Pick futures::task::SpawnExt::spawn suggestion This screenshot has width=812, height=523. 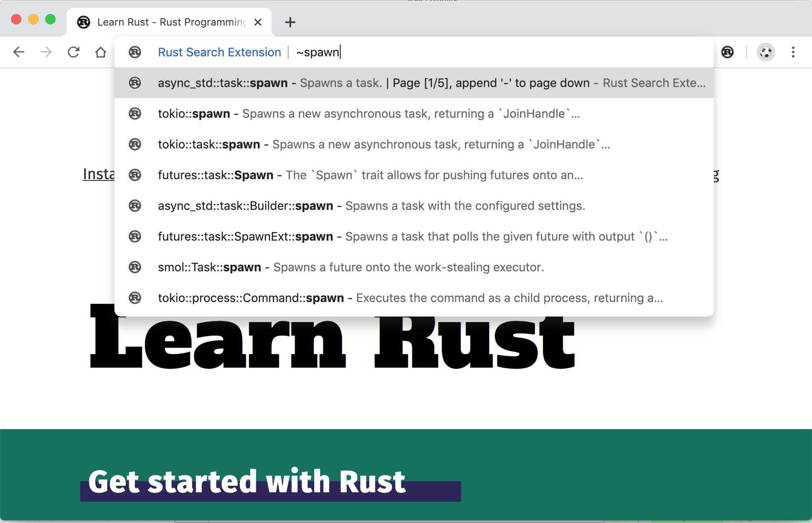pos(414,236)
